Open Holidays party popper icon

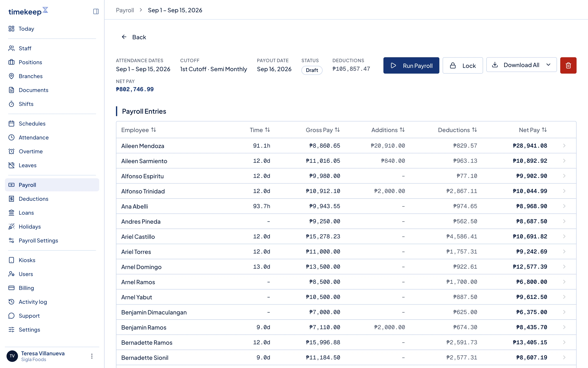click(11, 227)
